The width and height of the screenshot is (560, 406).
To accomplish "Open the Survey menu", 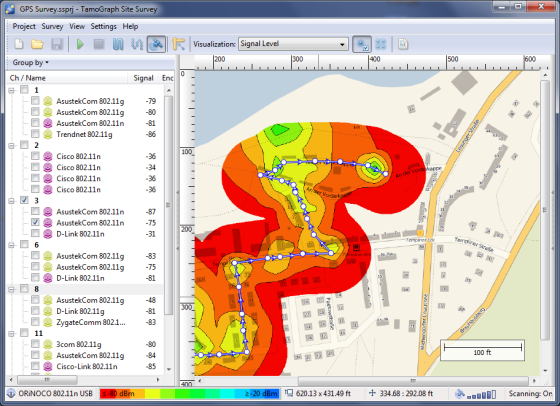I will click(52, 26).
